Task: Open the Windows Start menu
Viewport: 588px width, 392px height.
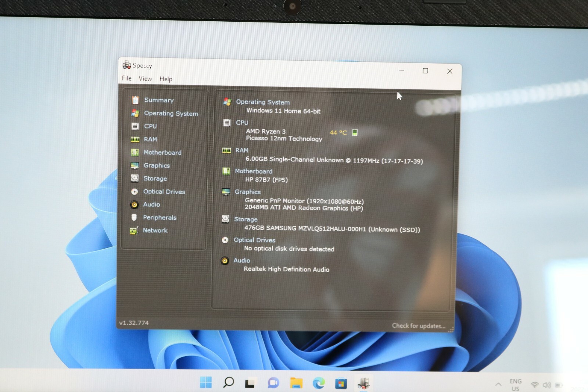Action: (206, 382)
